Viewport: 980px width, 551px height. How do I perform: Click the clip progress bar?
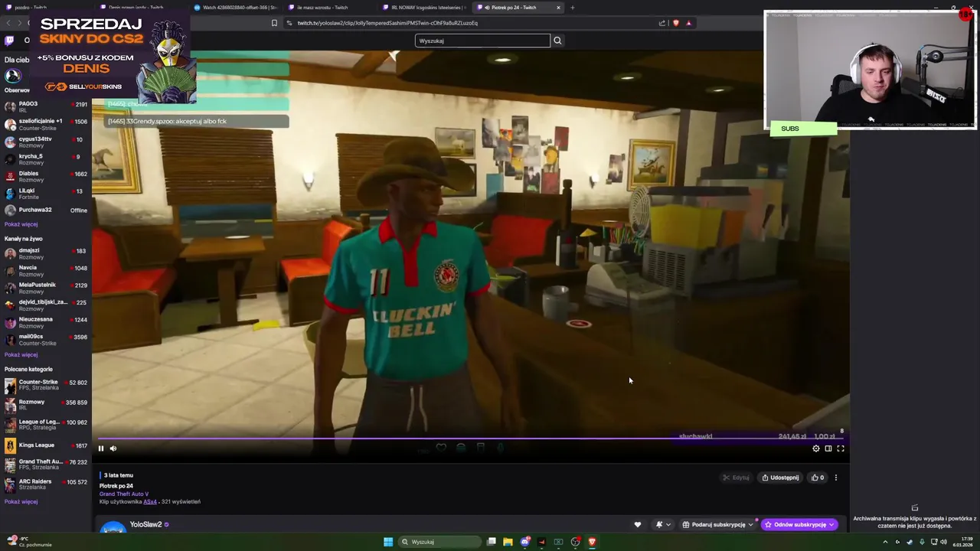click(471, 439)
